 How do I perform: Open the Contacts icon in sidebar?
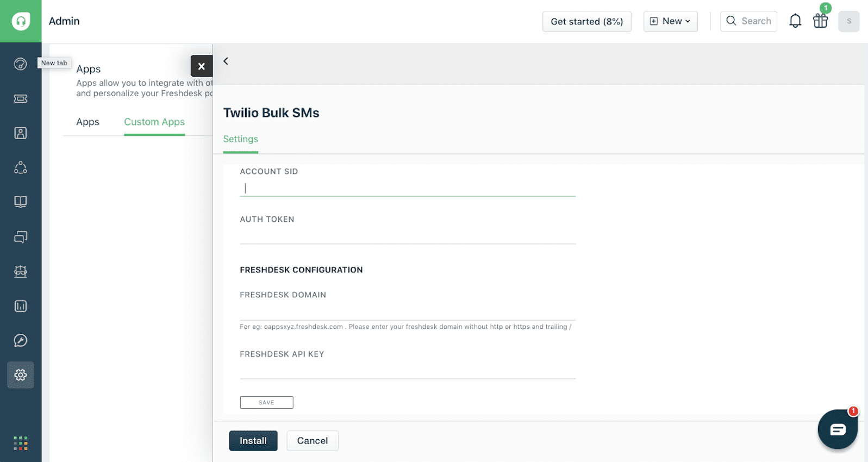(x=20, y=133)
